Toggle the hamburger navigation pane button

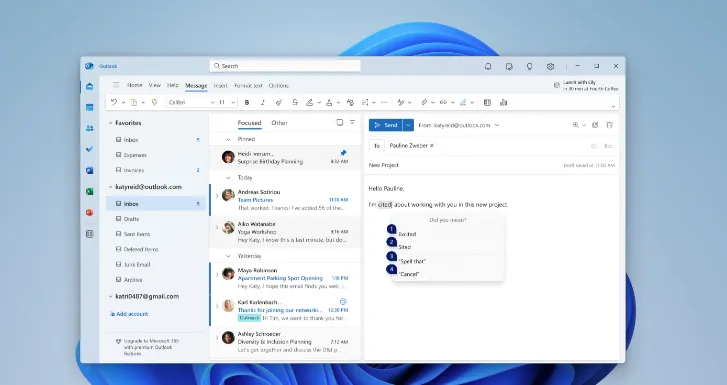coord(116,85)
